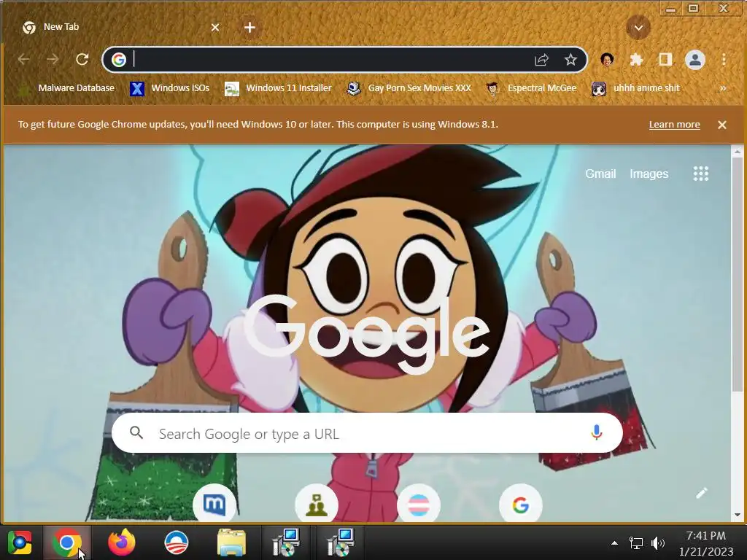747x560 pixels.
Task: Open network status tray icon
Action: [635, 542]
